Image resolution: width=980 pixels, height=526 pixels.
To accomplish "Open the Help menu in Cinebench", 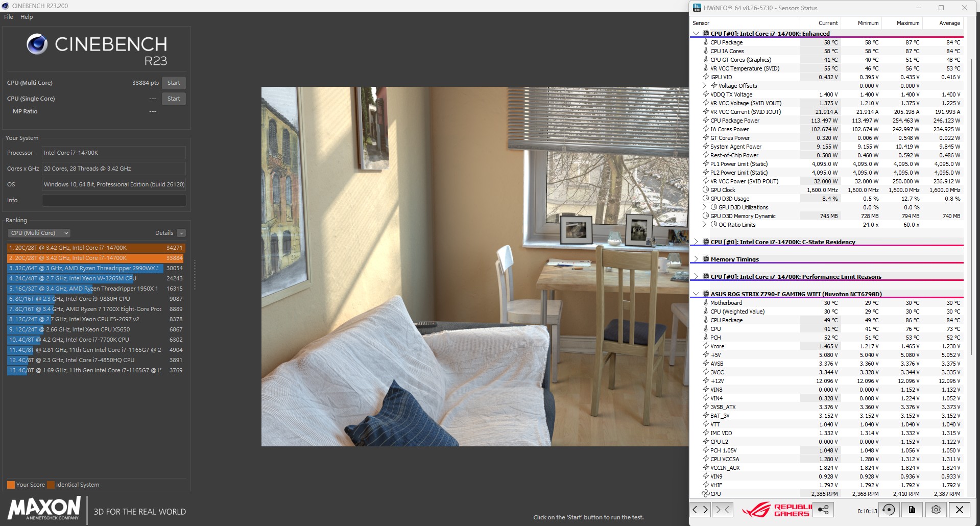I will tap(27, 17).
